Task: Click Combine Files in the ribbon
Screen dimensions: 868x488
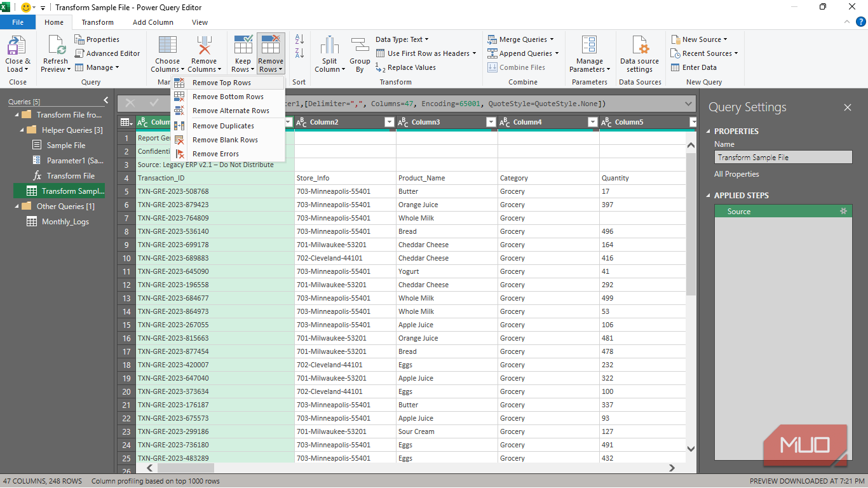Action: (x=516, y=67)
